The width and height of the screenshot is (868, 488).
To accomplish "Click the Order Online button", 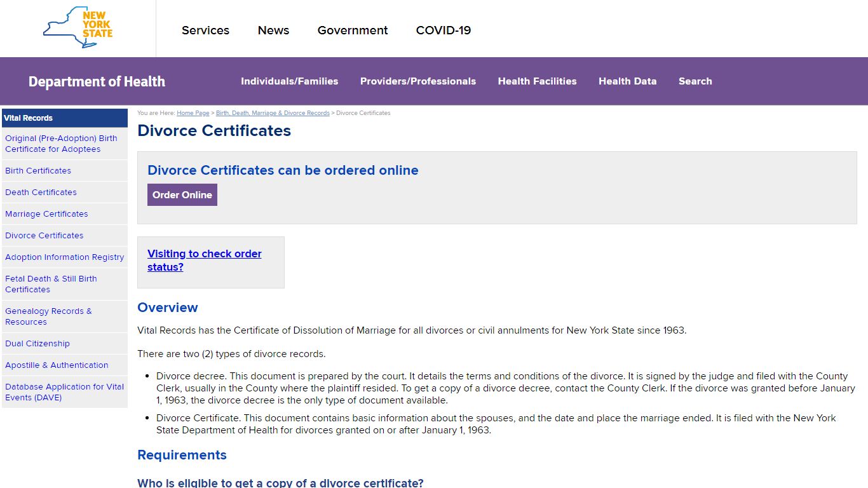I will 182,195.
